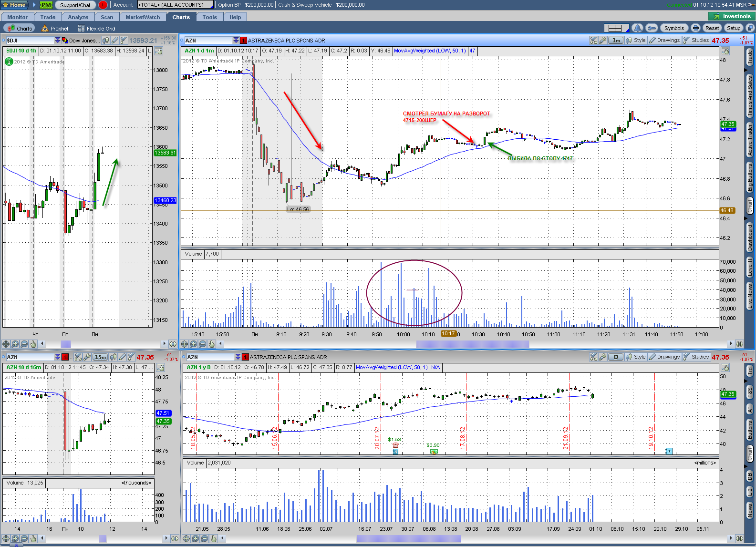The image size is (756, 547).
Task: Switch to the Analyze tab
Action: coord(78,17)
